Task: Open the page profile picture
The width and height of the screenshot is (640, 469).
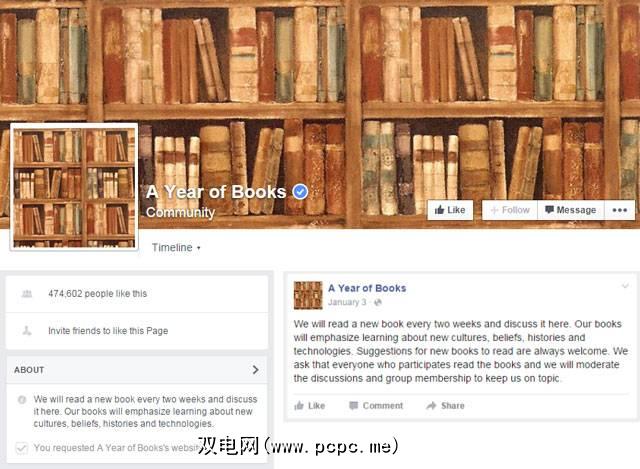Action: [x=74, y=187]
